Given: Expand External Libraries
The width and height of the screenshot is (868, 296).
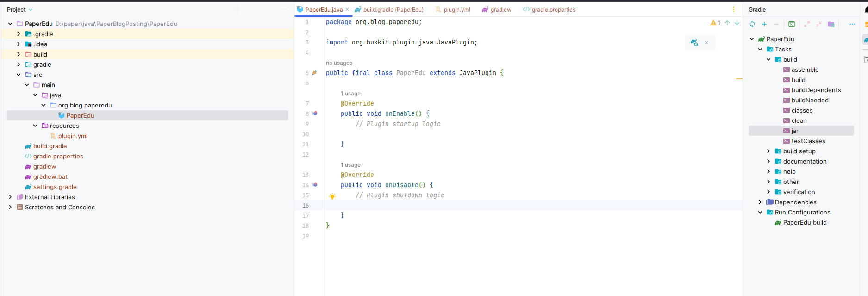Looking at the screenshot, I should point(10,197).
